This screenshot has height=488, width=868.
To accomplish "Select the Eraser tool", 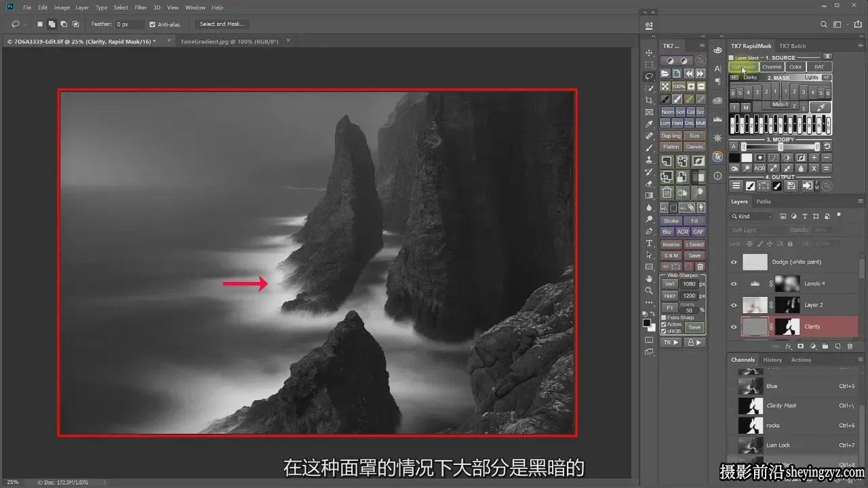I will [x=649, y=184].
